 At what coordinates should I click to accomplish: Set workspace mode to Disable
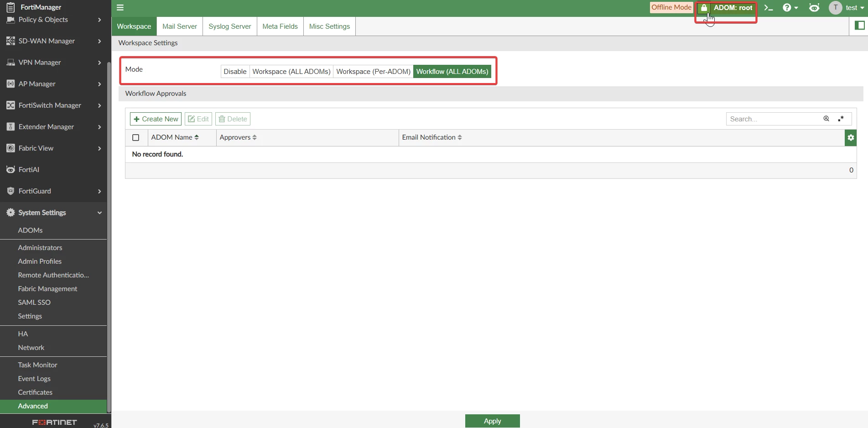click(x=235, y=72)
